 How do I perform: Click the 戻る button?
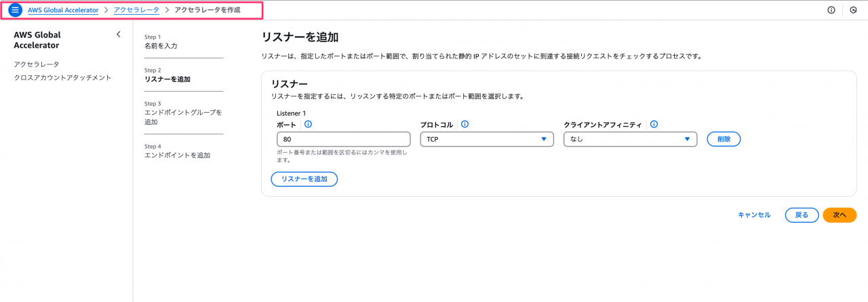pyautogui.click(x=802, y=215)
